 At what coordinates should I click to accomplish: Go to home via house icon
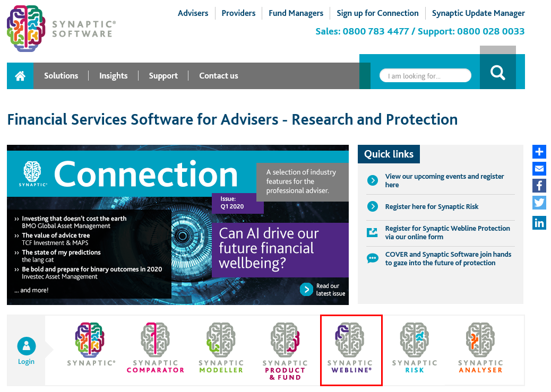[x=20, y=76]
